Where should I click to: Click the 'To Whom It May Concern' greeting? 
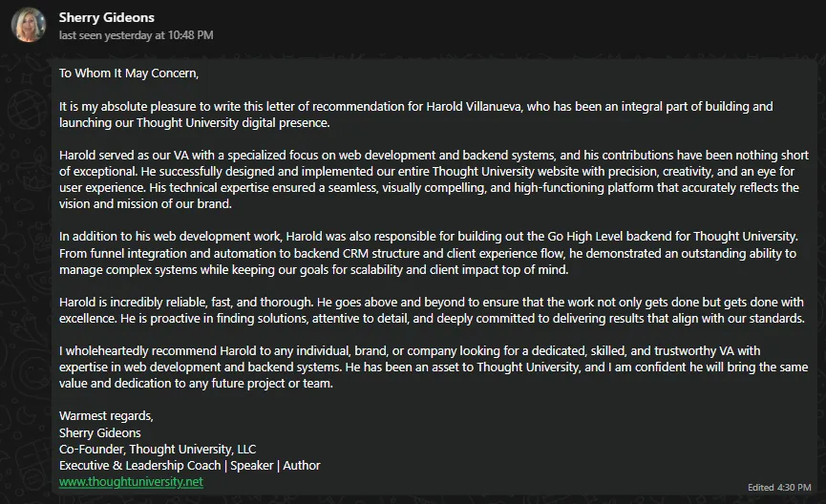tap(129, 73)
